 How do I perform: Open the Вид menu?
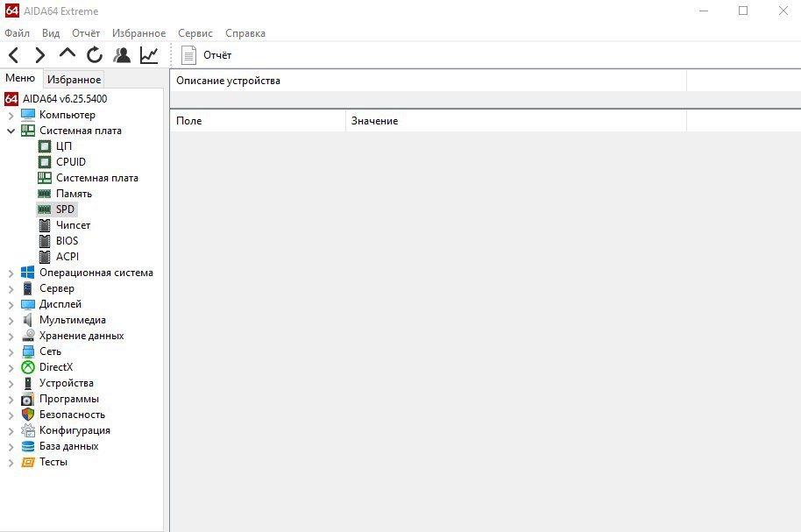(x=51, y=33)
